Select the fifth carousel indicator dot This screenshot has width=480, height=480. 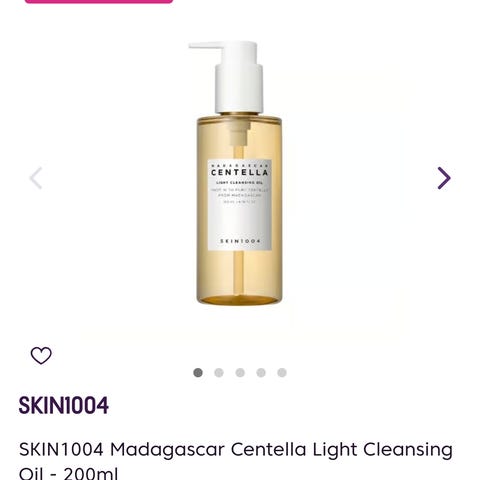pyautogui.click(x=282, y=373)
